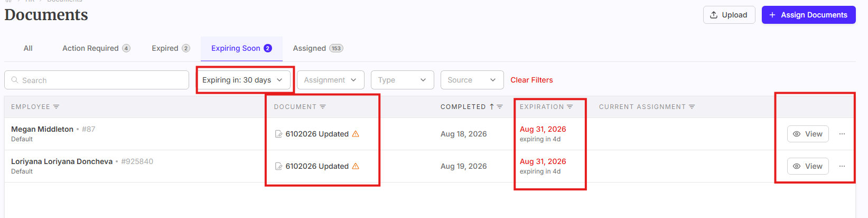Viewport: 868px width, 218px height.
Task: Switch to the Assigned tab
Action: pyautogui.click(x=318, y=48)
